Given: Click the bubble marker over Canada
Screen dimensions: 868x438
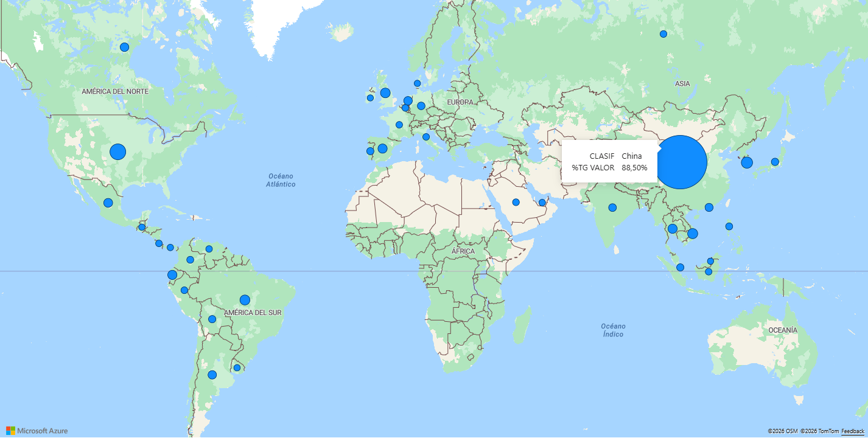Looking at the screenshot, I should pyautogui.click(x=124, y=47).
